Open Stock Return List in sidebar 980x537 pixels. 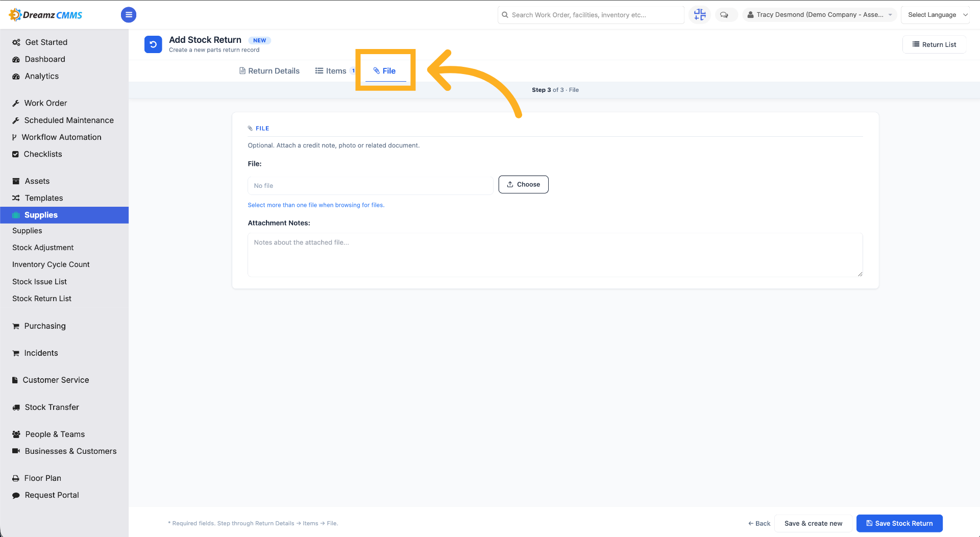[42, 299]
